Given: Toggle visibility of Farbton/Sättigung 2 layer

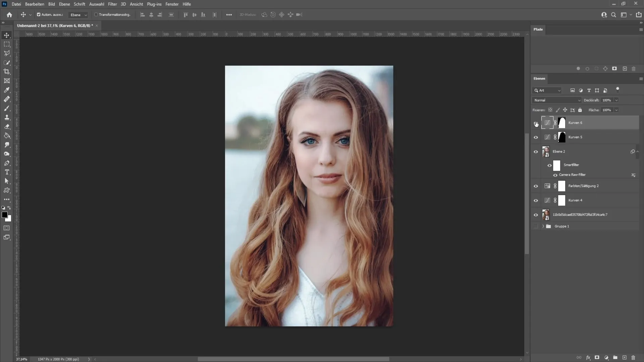Looking at the screenshot, I should [x=537, y=186].
